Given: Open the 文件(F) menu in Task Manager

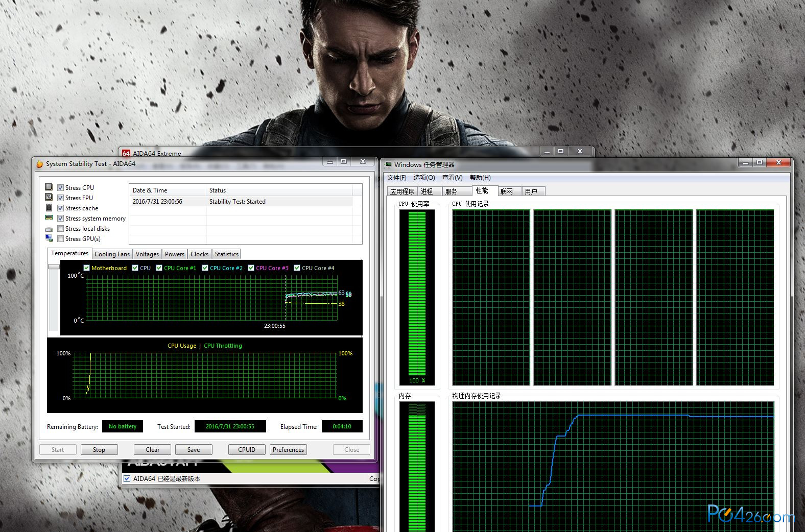Looking at the screenshot, I should pyautogui.click(x=397, y=178).
